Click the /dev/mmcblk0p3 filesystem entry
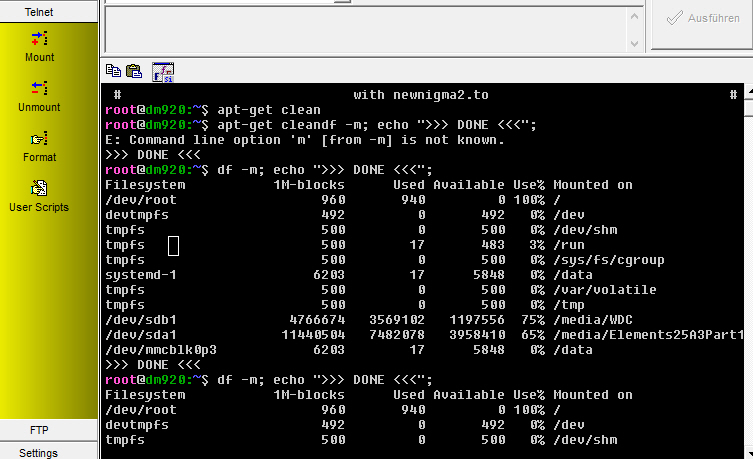This screenshot has height=459, width=753. (x=161, y=350)
